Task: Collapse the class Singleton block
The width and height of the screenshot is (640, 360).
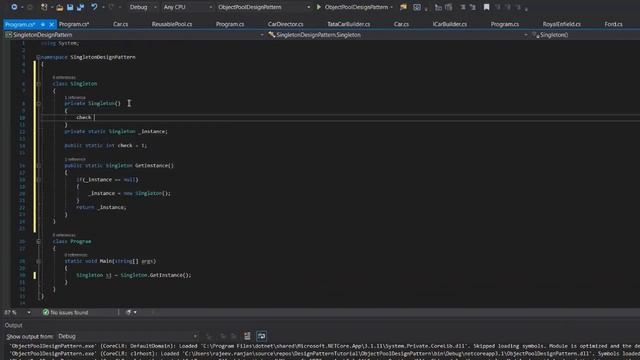Action: tap(38, 84)
